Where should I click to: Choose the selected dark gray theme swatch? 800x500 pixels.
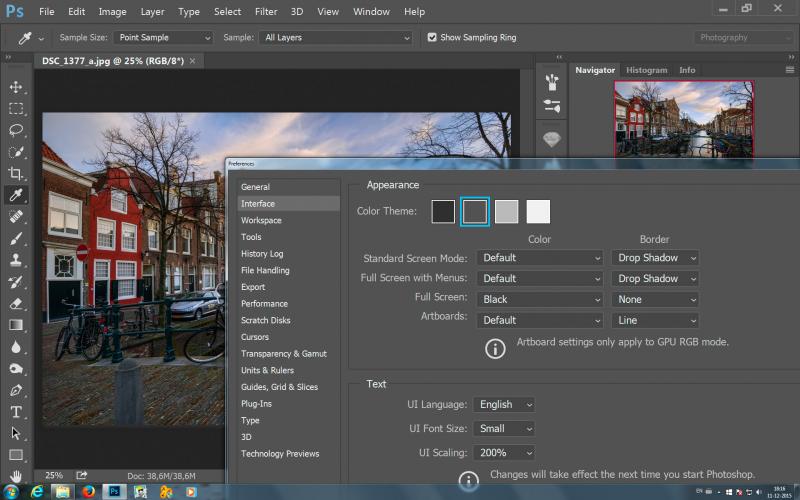click(475, 211)
